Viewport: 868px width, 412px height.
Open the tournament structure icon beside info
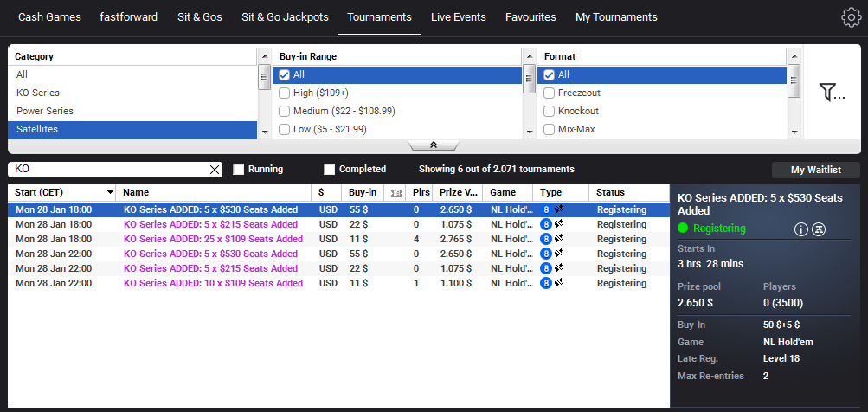point(818,229)
